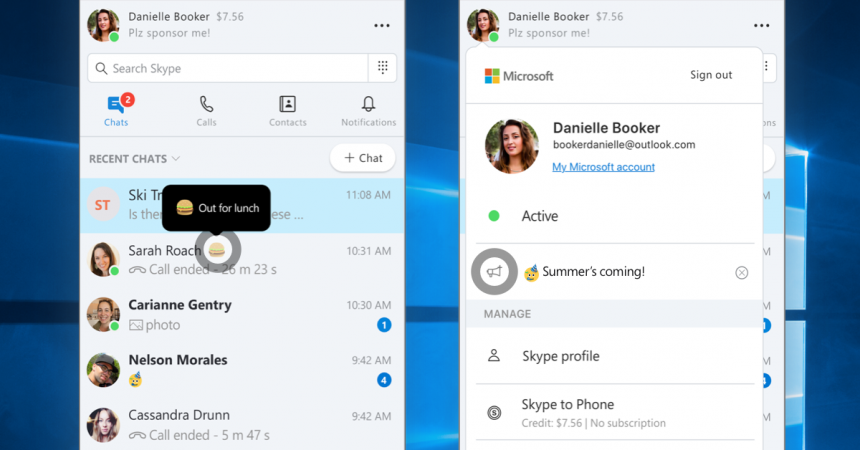860x450 pixels.
Task: Click the $7.56 credit in right window header
Action: pos(609,16)
